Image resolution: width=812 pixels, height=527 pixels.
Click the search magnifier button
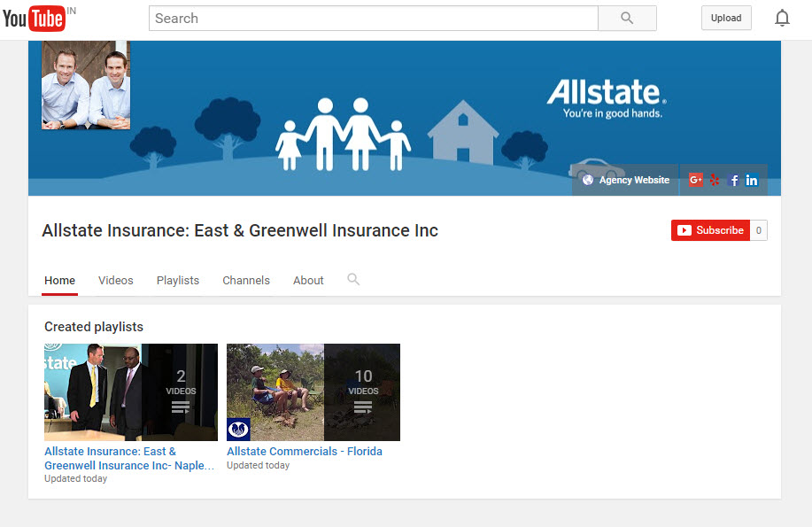pos(627,18)
